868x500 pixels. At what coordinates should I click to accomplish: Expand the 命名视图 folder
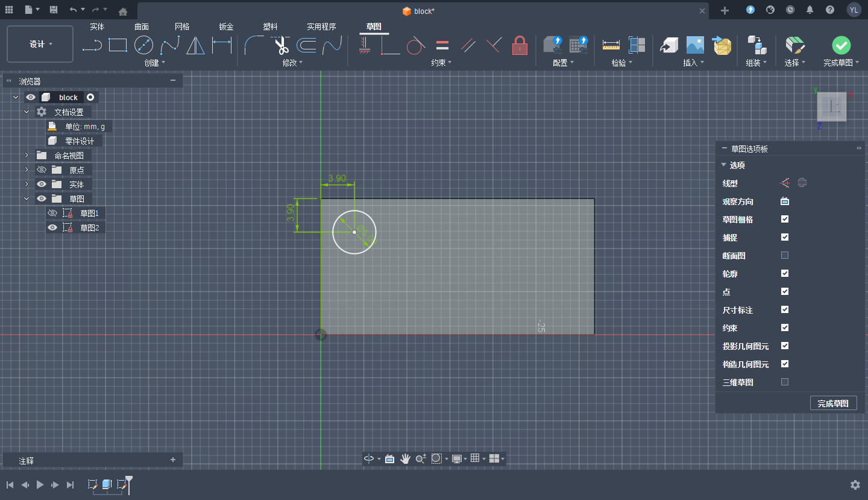tap(27, 155)
